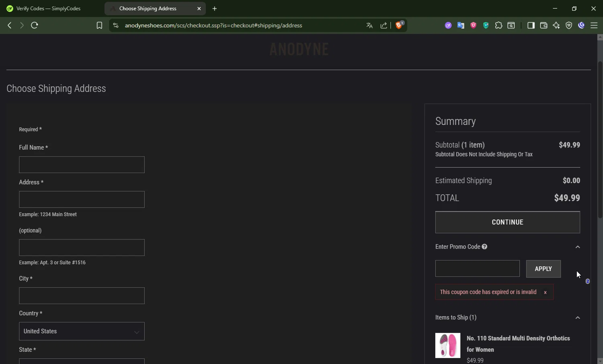Go back to the previous page
603x364 pixels.
10,25
